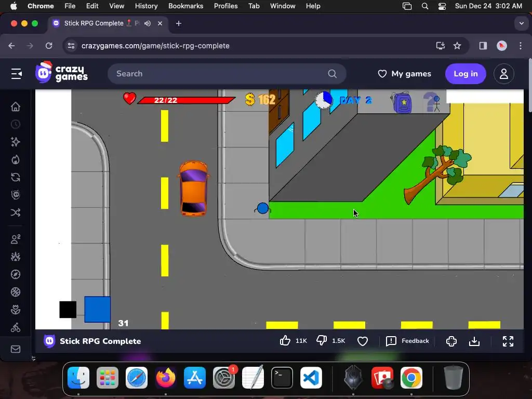This screenshot has width=532, height=399.
Task: Focus the Search games input field
Action: 227,74
